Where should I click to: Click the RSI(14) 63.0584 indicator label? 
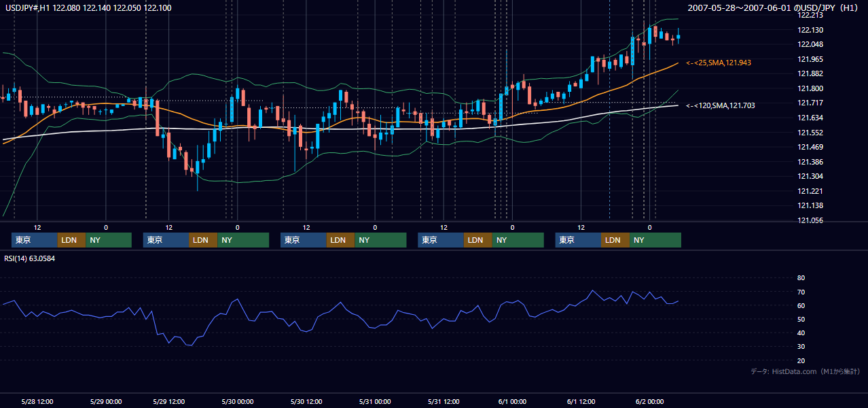tap(30, 258)
